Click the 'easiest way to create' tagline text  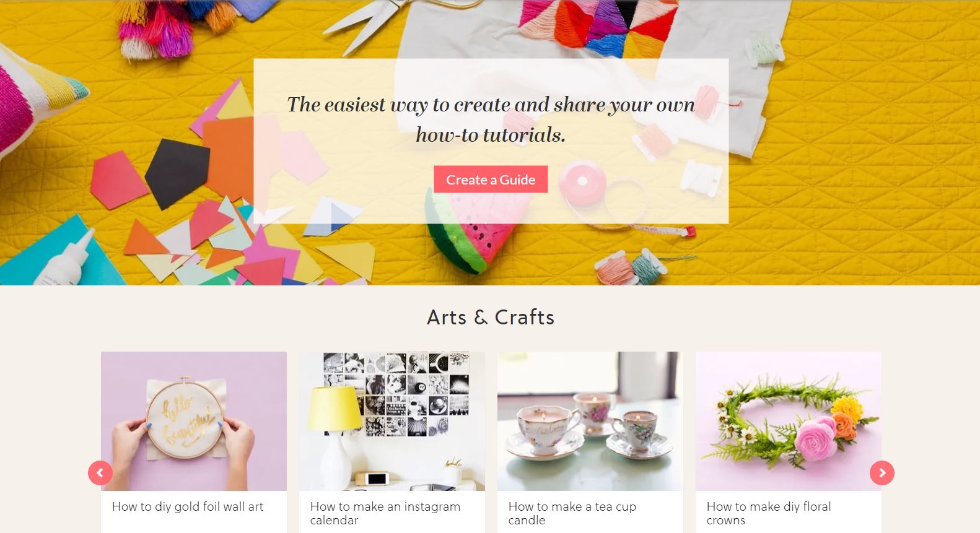click(491, 119)
